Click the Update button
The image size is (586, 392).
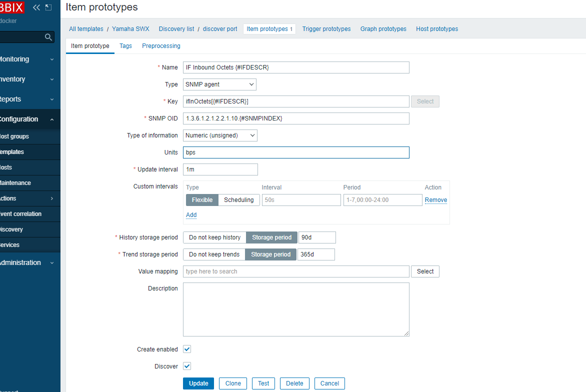pyautogui.click(x=198, y=383)
